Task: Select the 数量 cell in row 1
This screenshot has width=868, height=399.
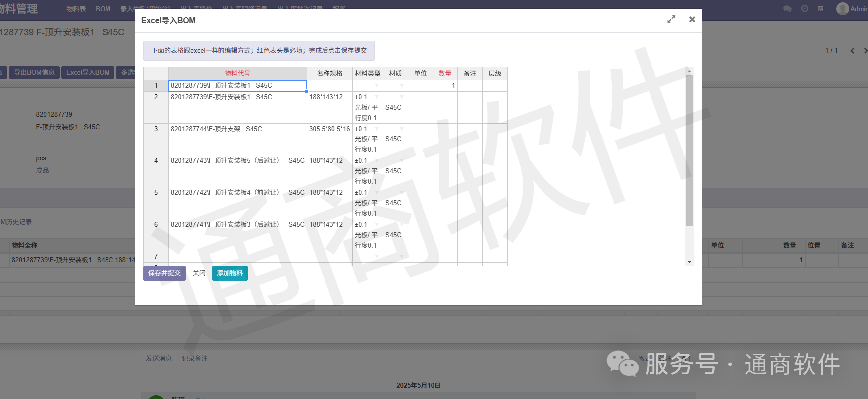Action: (445, 86)
